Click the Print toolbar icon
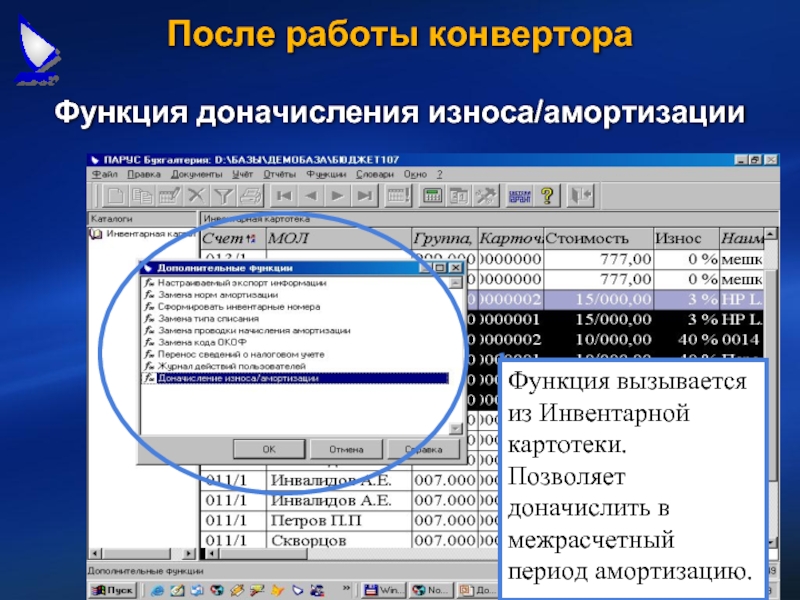 pyautogui.click(x=251, y=195)
